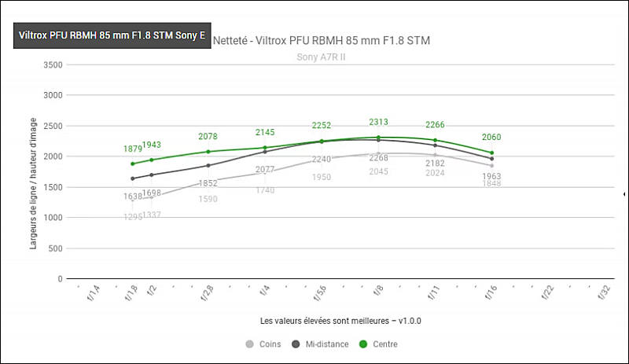This screenshot has height=364, width=629.
Task: Select the Viltrox PFU RBMH 85 mm F1.8 STM Sony E label box
Action: click(x=112, y=35)
